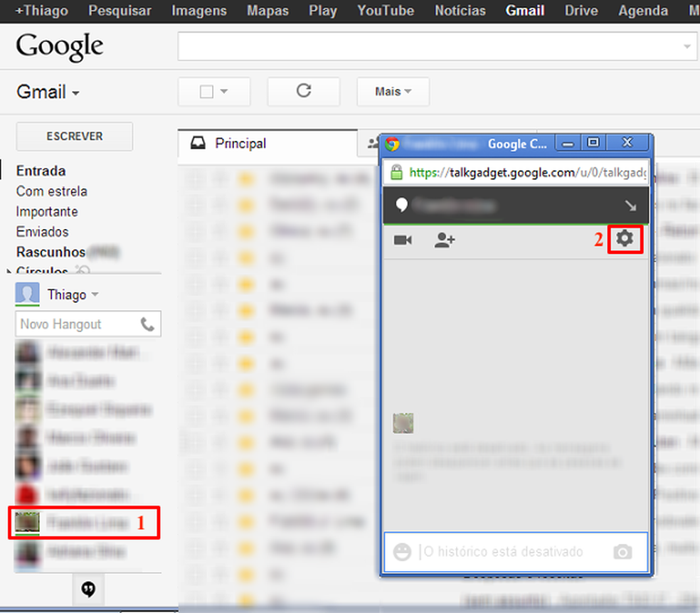
Task: Click the ESCREVER compose button
Action: [75, 136]
